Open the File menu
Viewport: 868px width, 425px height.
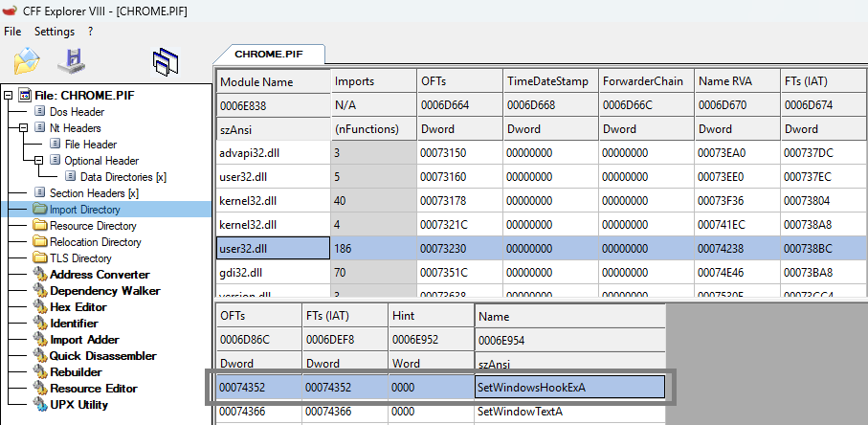[x=12, y=32]
